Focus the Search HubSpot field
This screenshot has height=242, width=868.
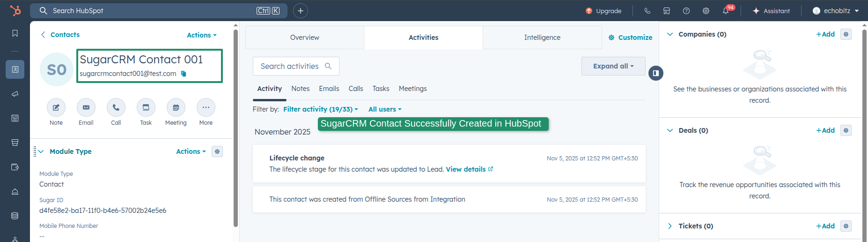(x=159, y=11)
